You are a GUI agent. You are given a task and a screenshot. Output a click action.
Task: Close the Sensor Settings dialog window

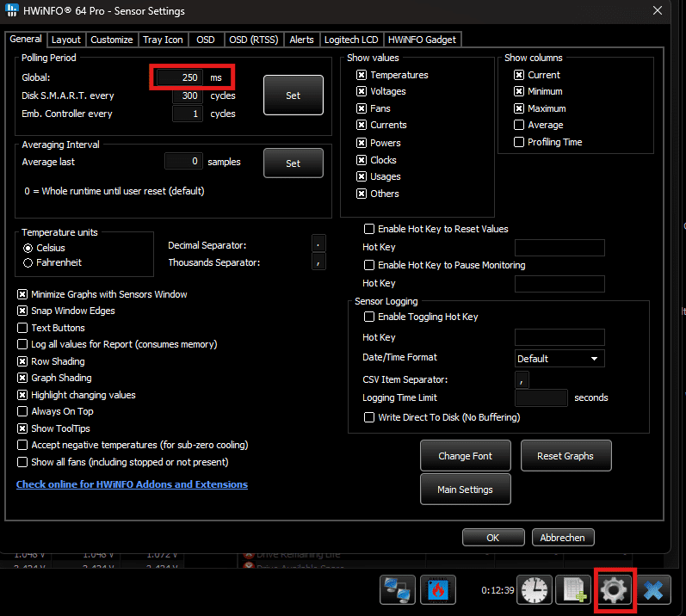pyautogui.click(x=657, y=10)
